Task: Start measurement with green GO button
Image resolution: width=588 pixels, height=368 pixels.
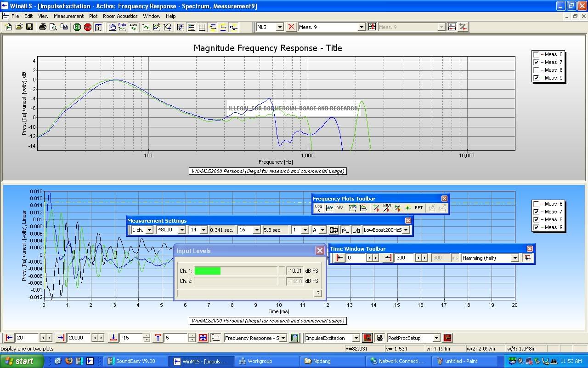Action: tap(77, 27)
